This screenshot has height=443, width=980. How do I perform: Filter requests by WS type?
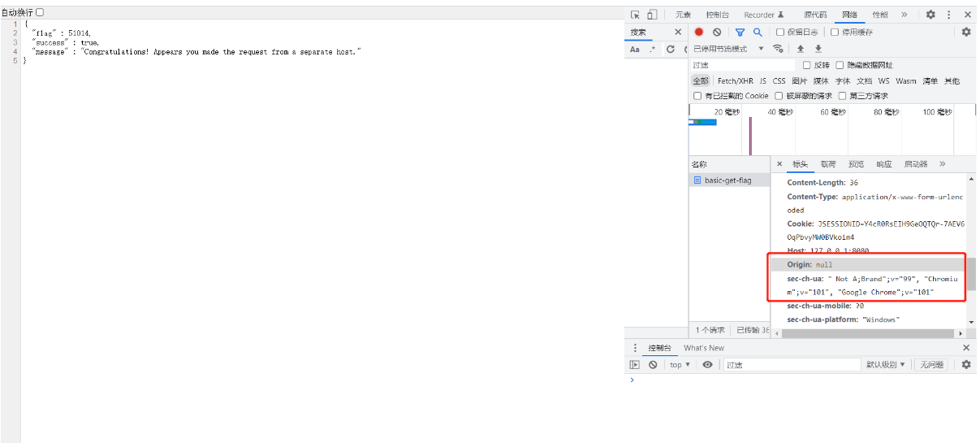883,80
